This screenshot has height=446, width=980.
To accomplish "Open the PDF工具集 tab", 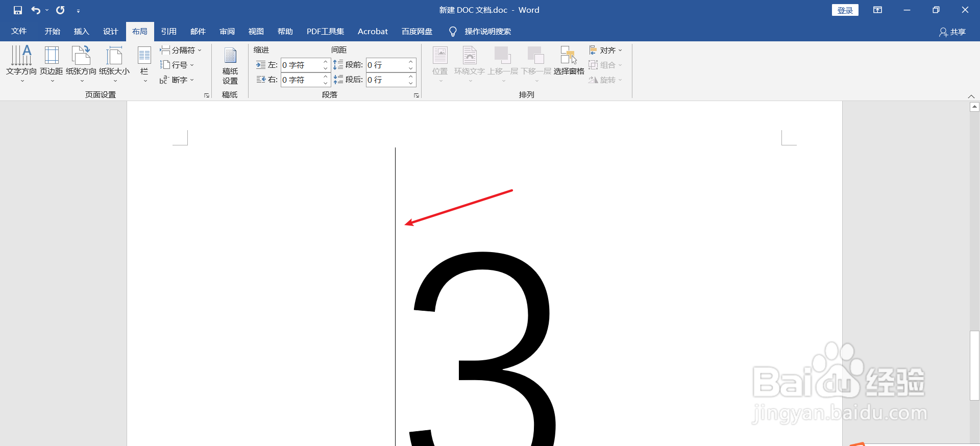I will 326,32.
